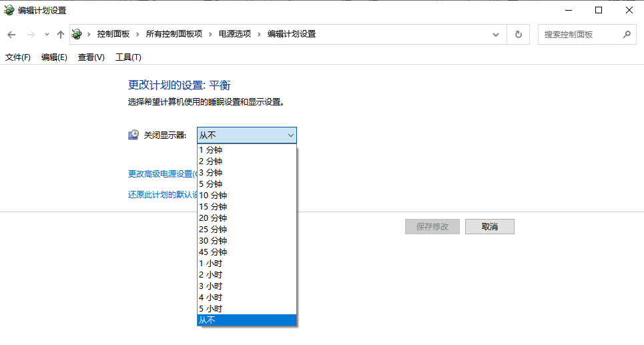Click the clock icon beside 关闭显示器
This screenshot has height=345, width=644.
(133, 135)
